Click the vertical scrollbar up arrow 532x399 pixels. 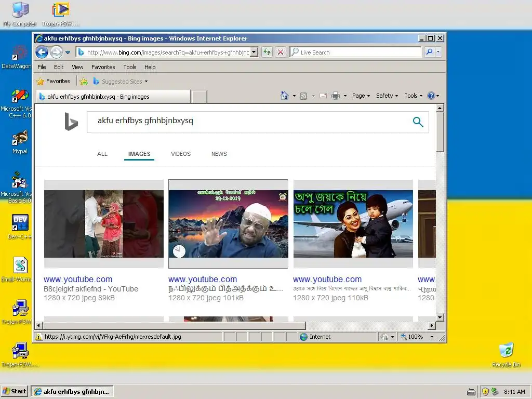440,109
